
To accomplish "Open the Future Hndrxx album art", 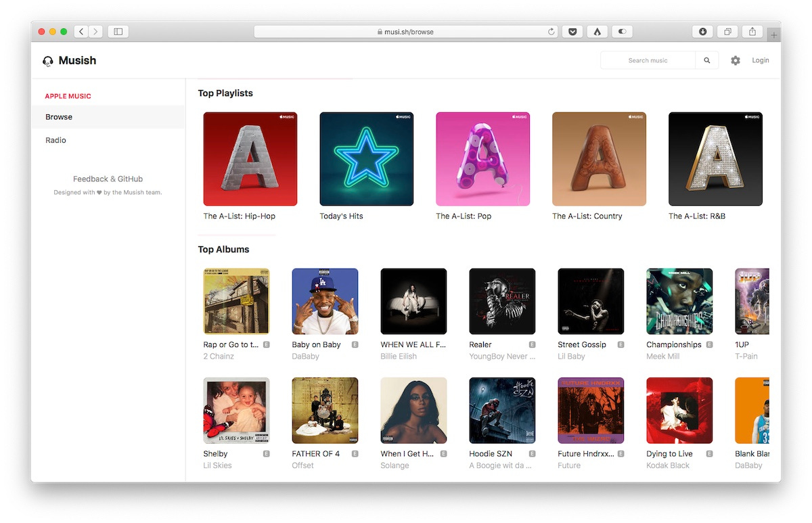I will [x=591, y=411].
